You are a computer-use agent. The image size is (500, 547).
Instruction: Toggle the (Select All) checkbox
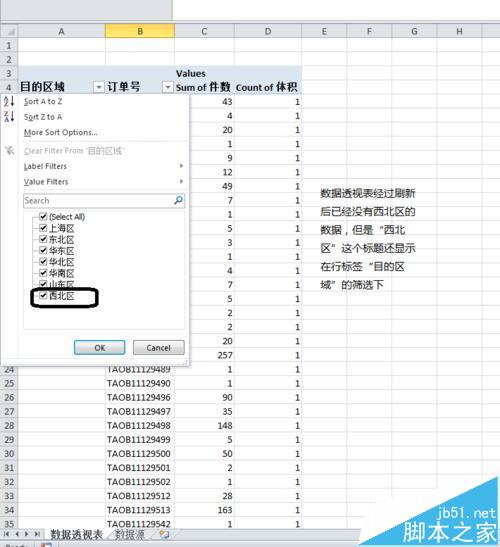tap(43, 217)
